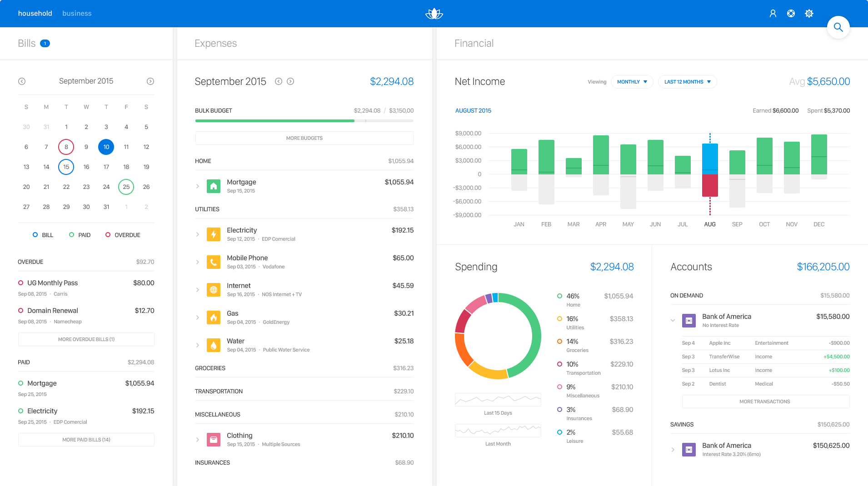This screenshot has height=486, width=868.
Task: Toggle the 9% Miscellaneous spending category
Action: tap(595, 391)
